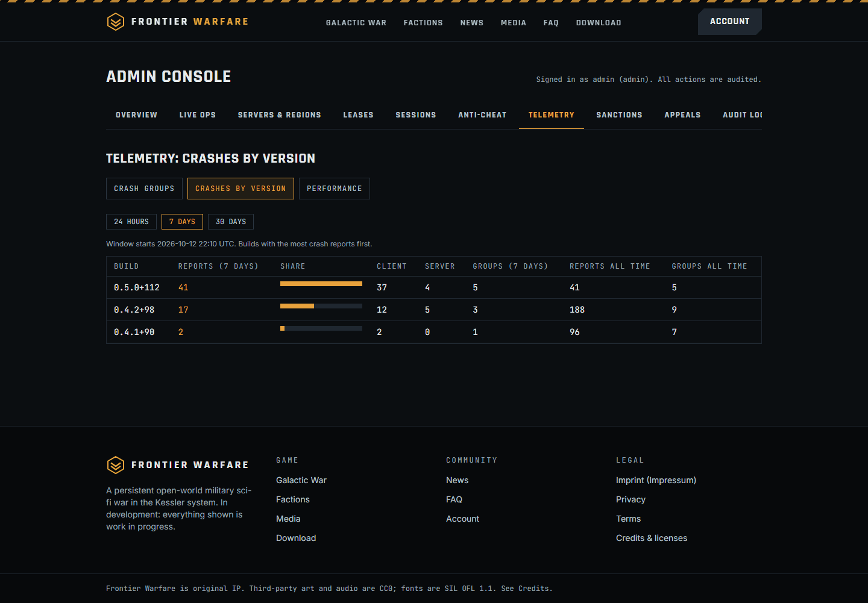Select the Crashes by Version view
This screenshot has width=868, height=603.
(241, 189)
